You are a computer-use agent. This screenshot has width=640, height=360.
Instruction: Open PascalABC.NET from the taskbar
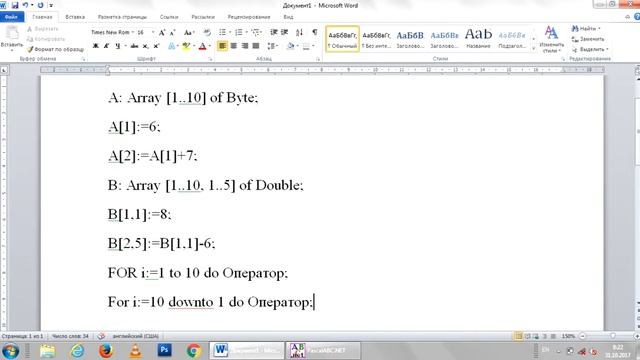322,350
